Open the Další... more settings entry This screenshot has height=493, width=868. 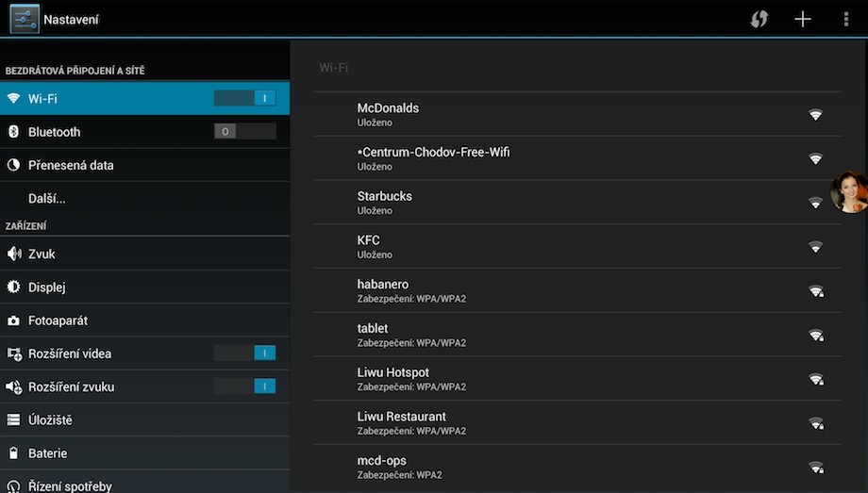145,198
